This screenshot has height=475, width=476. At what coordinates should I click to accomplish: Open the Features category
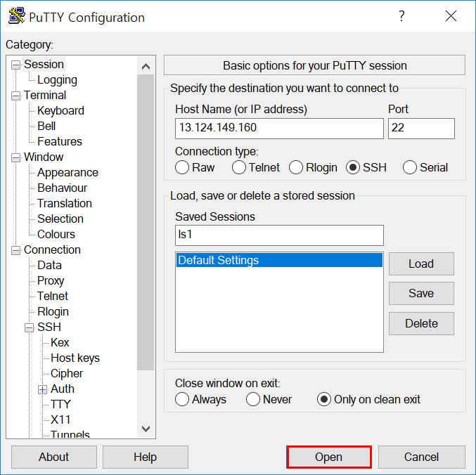(60, 142)
